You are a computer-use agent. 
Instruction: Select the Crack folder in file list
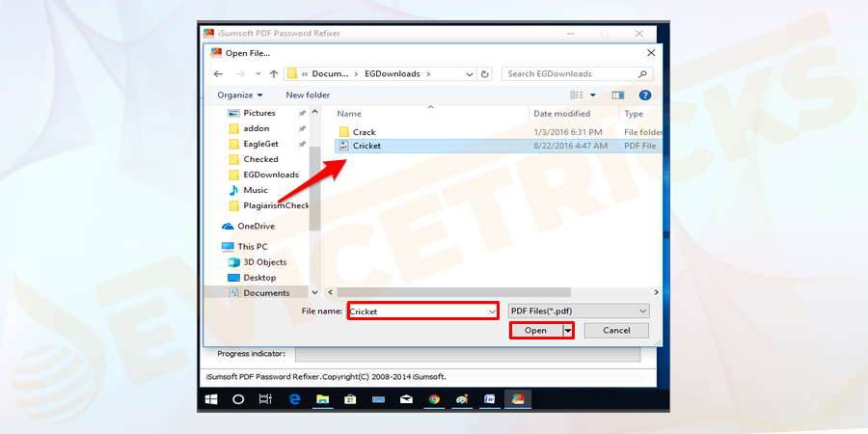click(364, 132)
